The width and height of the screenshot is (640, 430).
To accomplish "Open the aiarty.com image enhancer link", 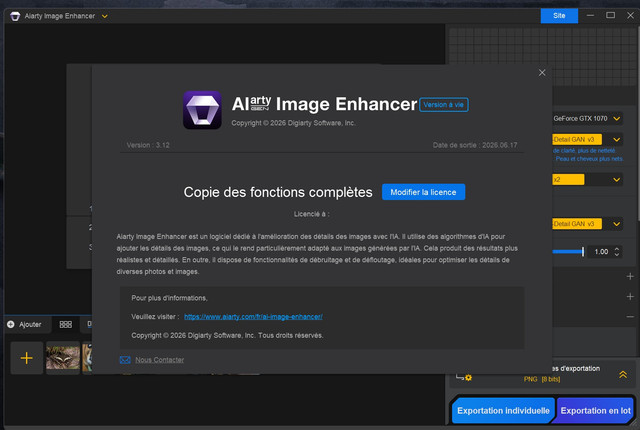I will pyautogui.click(x=253, y=317).
